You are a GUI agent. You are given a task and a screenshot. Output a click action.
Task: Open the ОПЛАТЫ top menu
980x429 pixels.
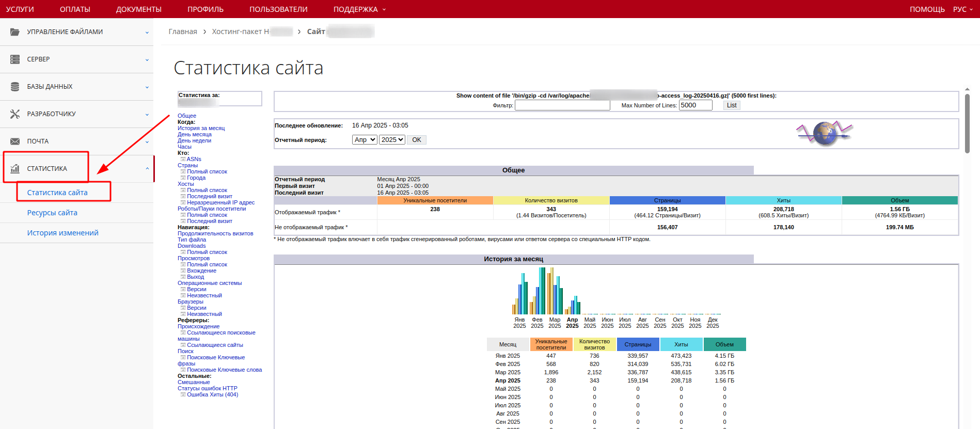pos(75,9)
